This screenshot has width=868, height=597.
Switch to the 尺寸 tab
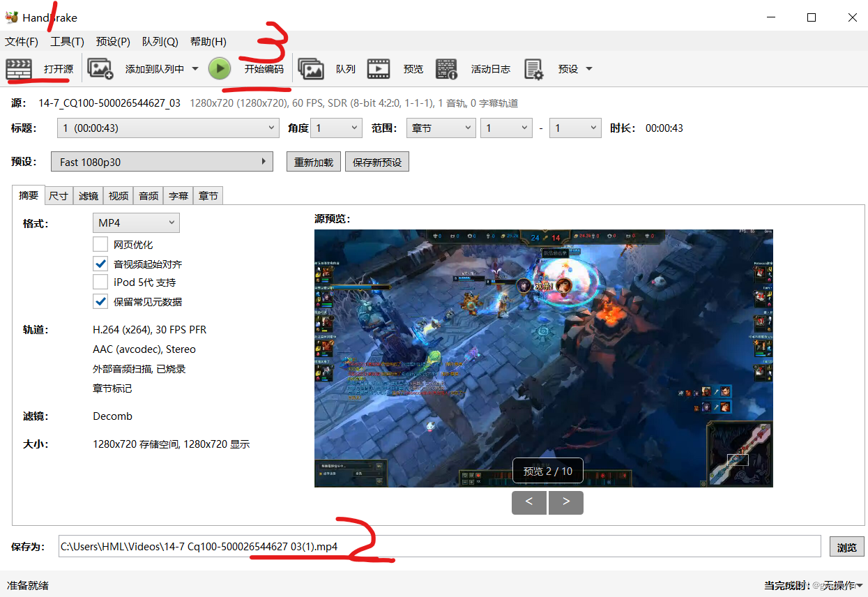point(59,196)
